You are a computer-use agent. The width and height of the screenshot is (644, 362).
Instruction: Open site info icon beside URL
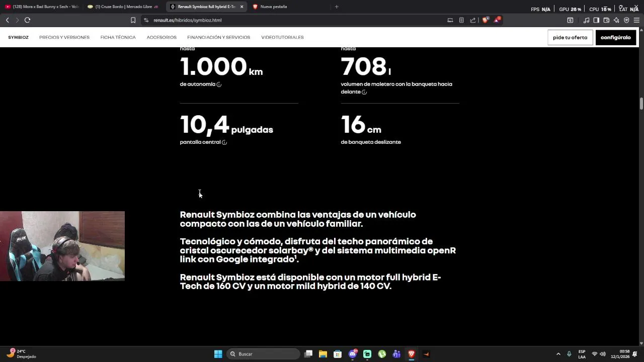(146, 20)
